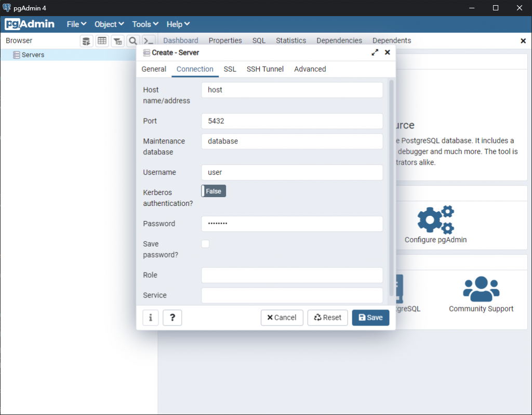Click the Service input field

click(292, 295)
